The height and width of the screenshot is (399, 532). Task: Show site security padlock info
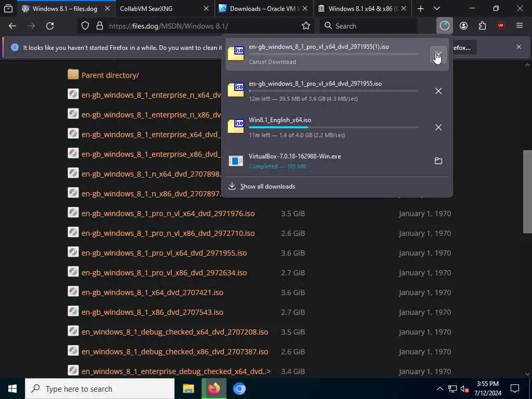100,26
